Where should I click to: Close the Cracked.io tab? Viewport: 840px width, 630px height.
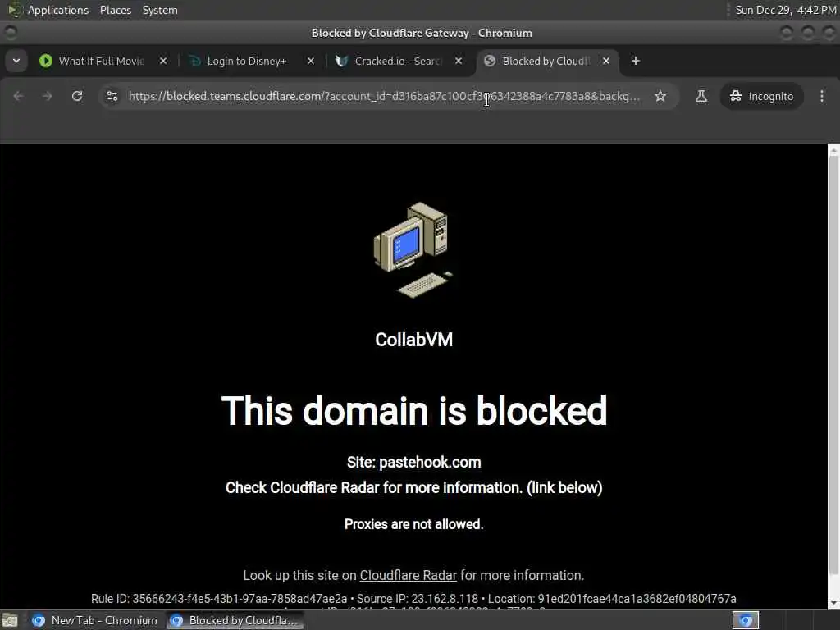tap(459, 61)
